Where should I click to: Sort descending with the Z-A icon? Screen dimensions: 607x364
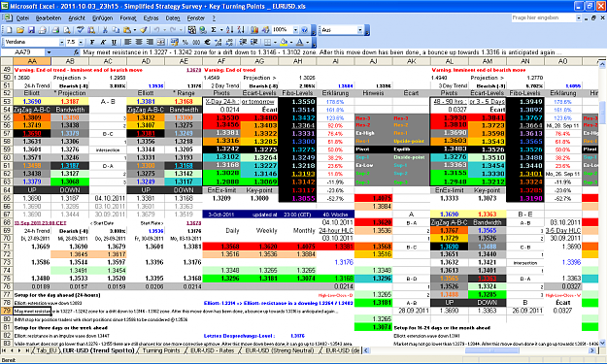click(x=241, y=30)
